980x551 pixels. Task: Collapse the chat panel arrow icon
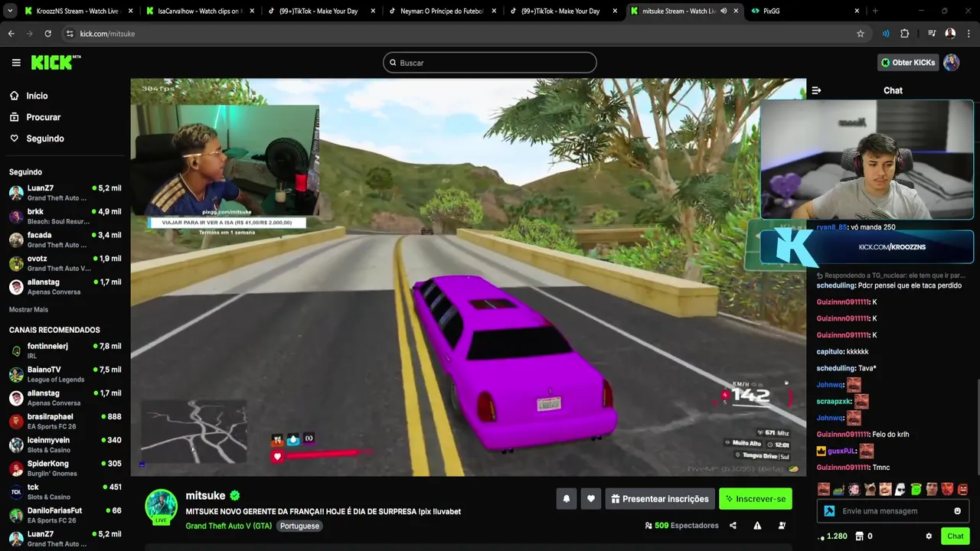[816, 90]
